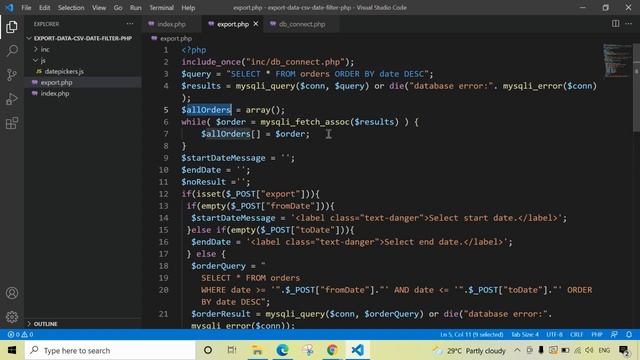The height and width of the screenshot is (360, 640).
Task: Open the Go menu
Action: coord(118,8)
